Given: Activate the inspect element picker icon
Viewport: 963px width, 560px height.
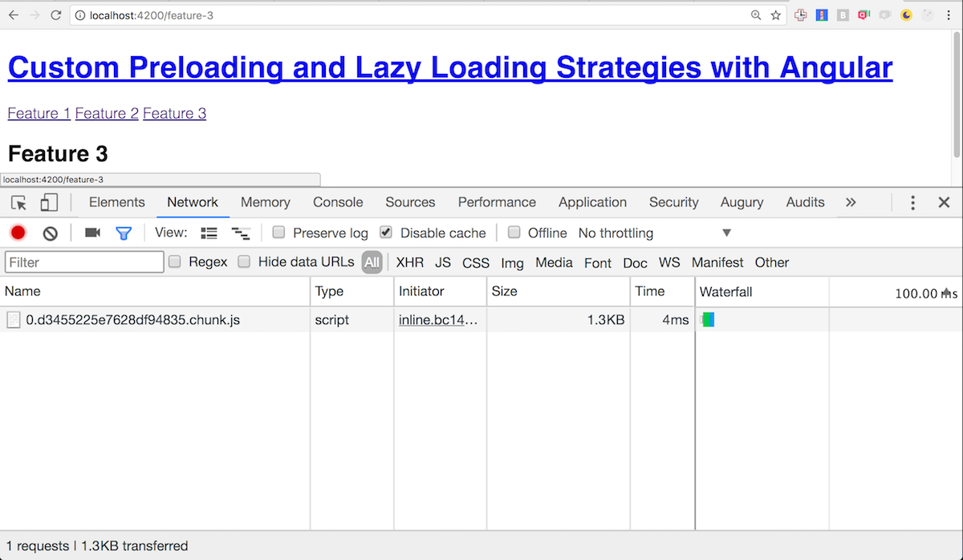Looking at the screenshot, I should tap(18, 202).
